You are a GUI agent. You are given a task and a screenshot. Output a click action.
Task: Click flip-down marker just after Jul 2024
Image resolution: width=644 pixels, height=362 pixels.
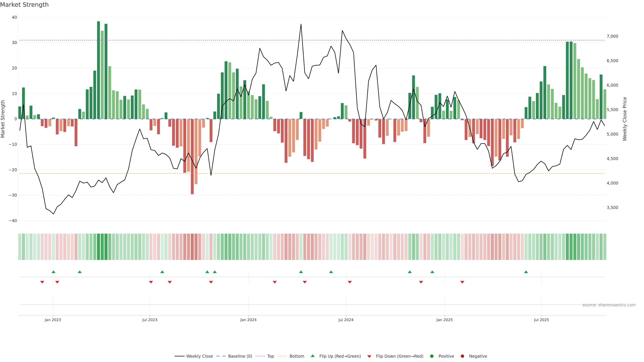[x=350, y=282]
